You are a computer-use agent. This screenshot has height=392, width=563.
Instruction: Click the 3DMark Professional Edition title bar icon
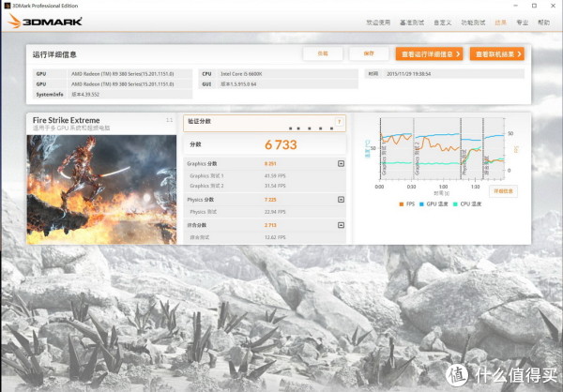[x=7, y=6]
